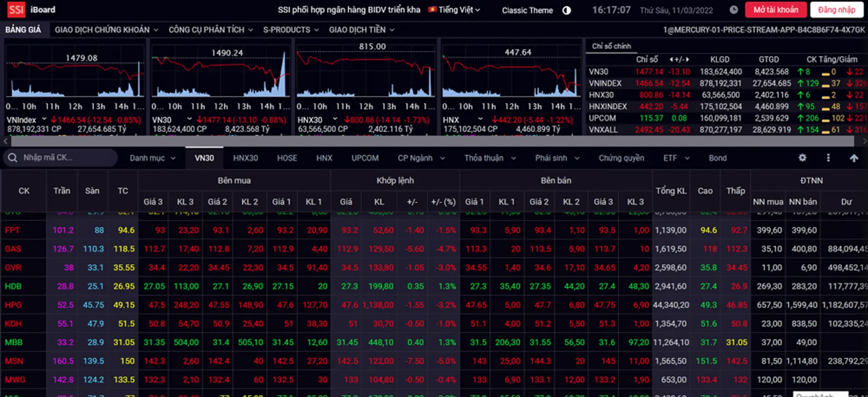The width and height of the screenshot is (868, 397).
Task: Select the BẢNG GIÁ menu item
Action: 23,30
